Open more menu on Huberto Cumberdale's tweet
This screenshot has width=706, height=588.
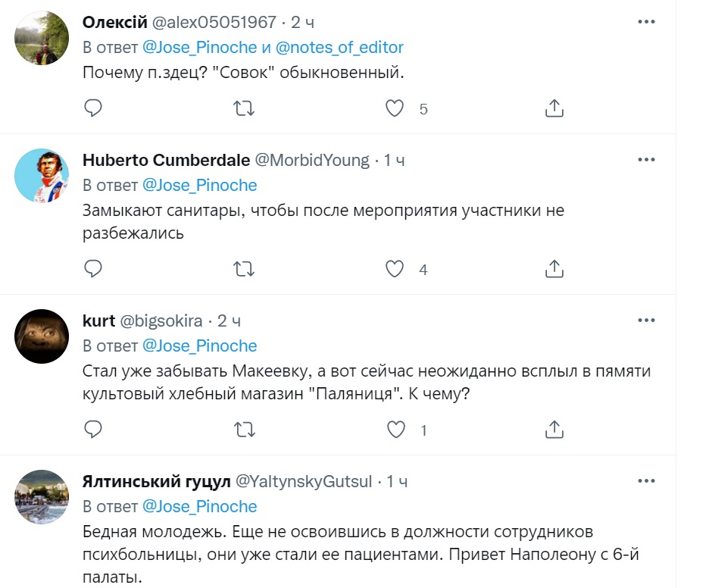[x=646, y=160]
